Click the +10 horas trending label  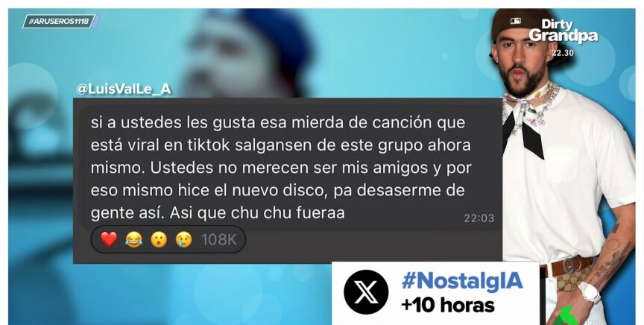(448, 306)
